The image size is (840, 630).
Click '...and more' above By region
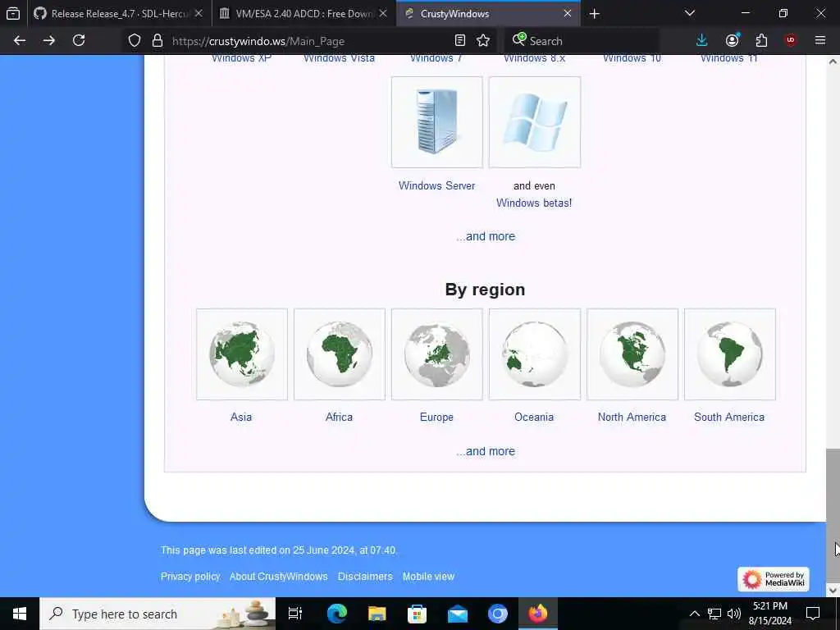click(486, 236)
